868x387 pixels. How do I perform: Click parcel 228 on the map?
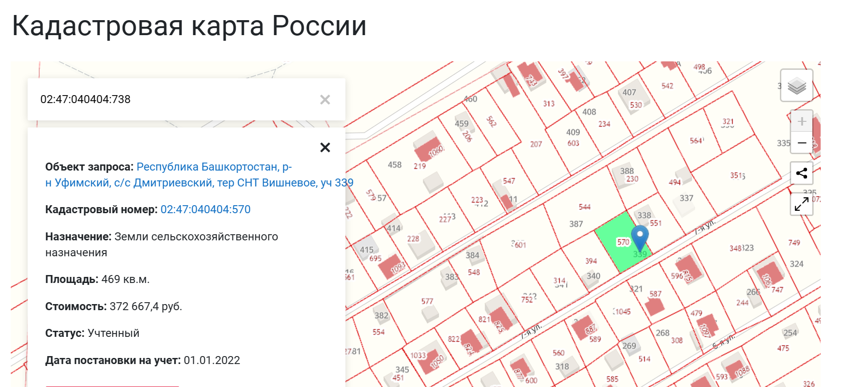(x=413, y=239)
